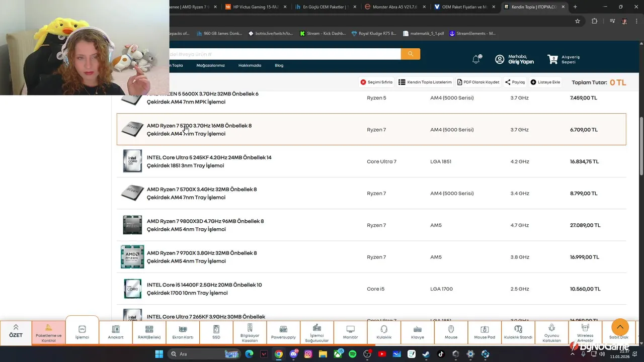Viewport: 644px width, 362px height.
Task: Open the Hakkımızda menu item
Action: coord(250,65)
